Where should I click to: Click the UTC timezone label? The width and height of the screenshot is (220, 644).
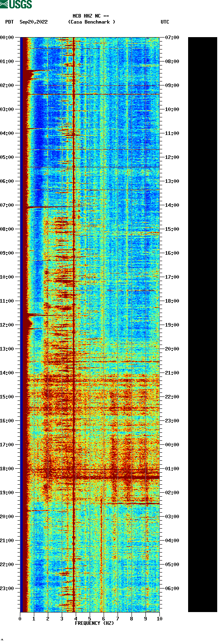[x=165, y=22]
